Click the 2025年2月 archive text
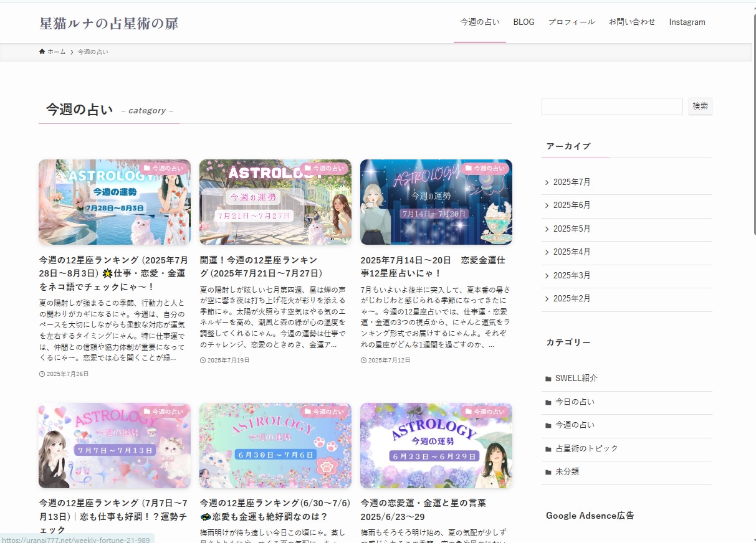The width and height of the screenshot is (756, 543). coord(572,299)
